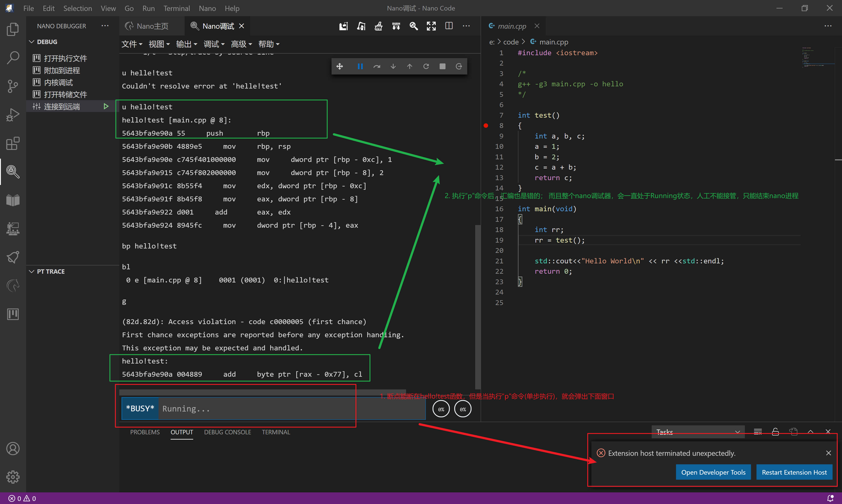Close the main.cpp tab
842x504 pixels.
[537, 26]
